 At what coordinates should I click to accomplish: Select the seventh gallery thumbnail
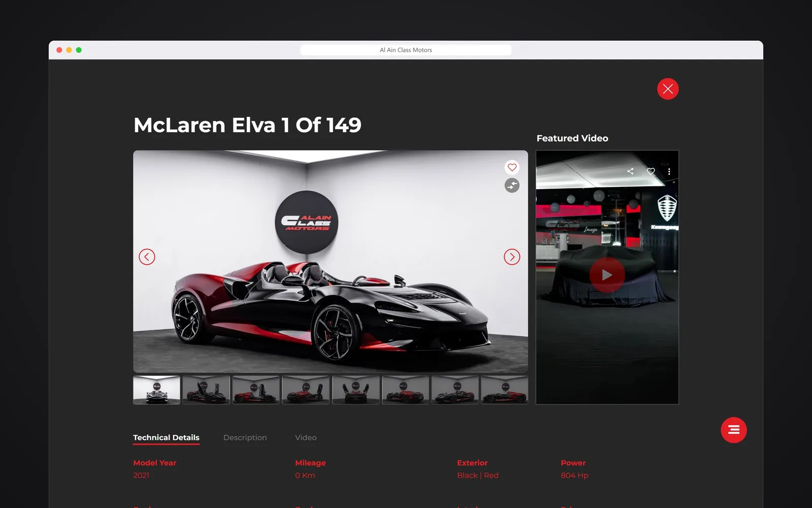click(x=455, y=390)
